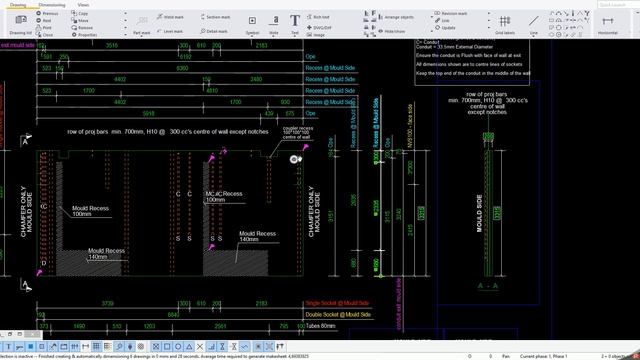Add Grid labels

(x=505, y=24)
